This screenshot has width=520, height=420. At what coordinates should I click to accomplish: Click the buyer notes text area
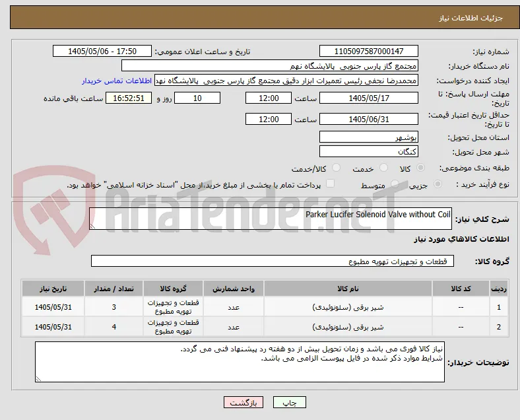coord(240,362)
